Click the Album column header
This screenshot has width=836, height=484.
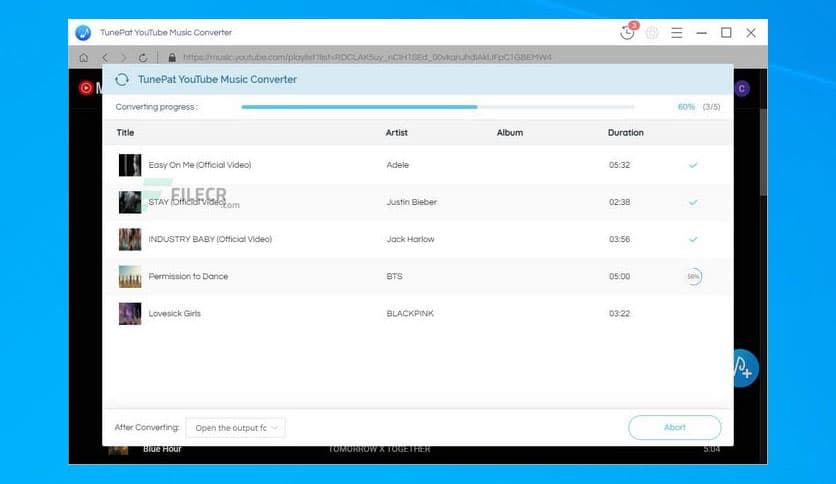click(x=510, y=133)
